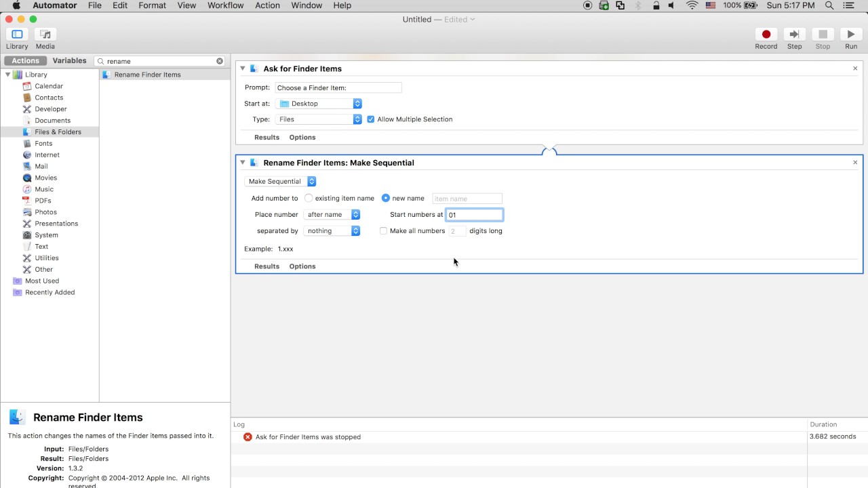The height and width of the screenshot is (488, 868).
Task: Switch to the Variables tab
Action: tap(70, 61)
